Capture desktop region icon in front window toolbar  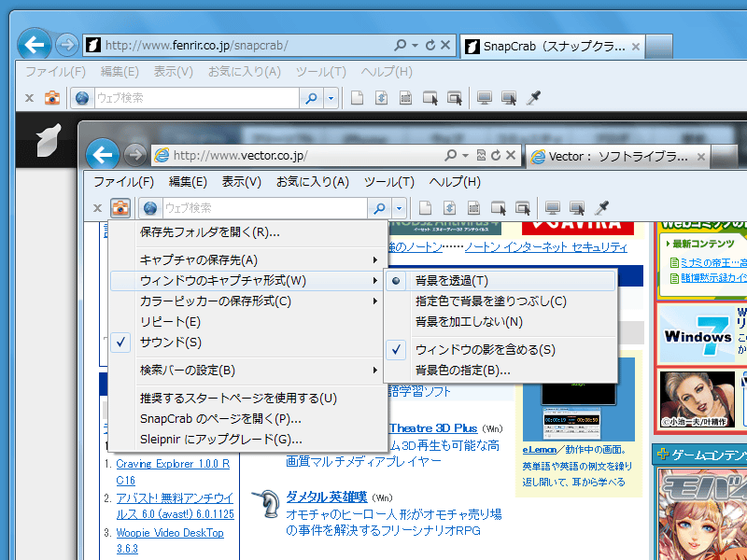tap(577, 208)
